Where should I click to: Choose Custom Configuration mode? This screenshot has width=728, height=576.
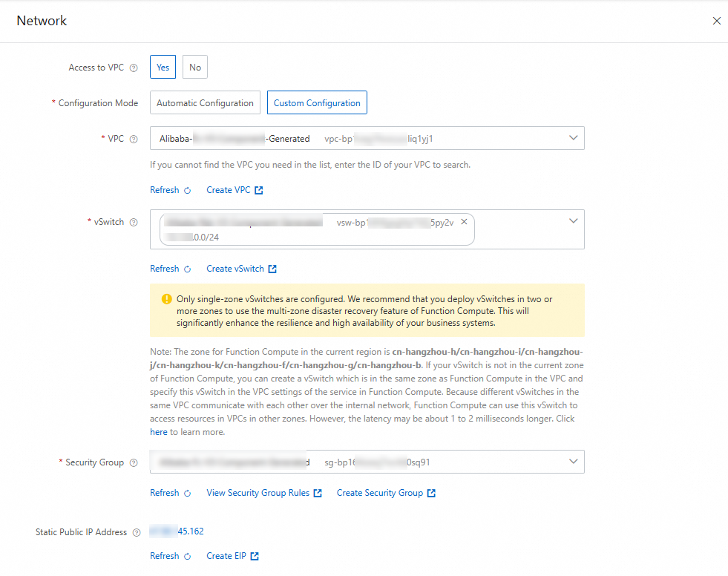click(317, 102)
